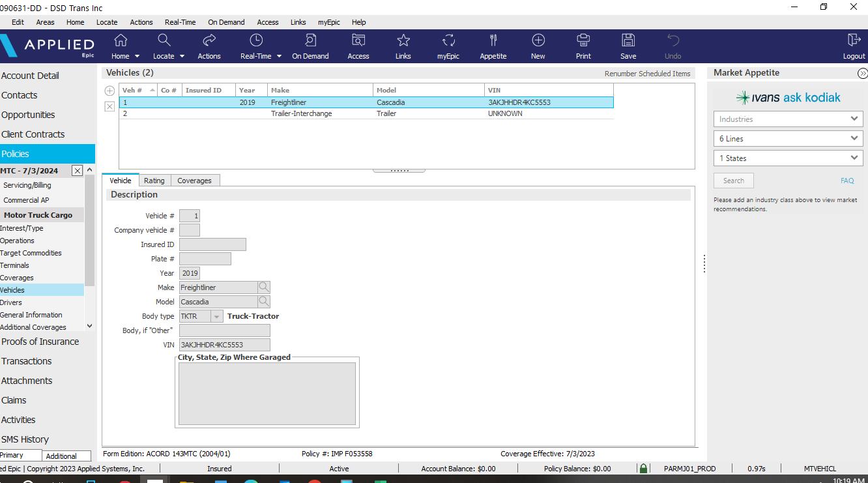Switch to the Coverages tab
Screen dimensions: 868x483
(x=194, y=181)
